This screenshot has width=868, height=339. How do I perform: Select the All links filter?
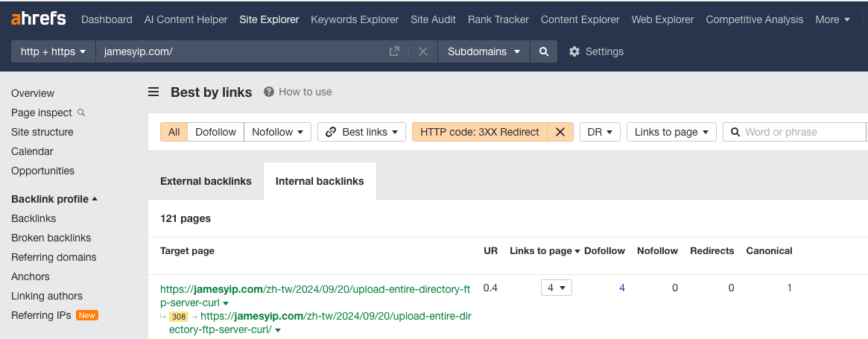click(x=174, y=132)
